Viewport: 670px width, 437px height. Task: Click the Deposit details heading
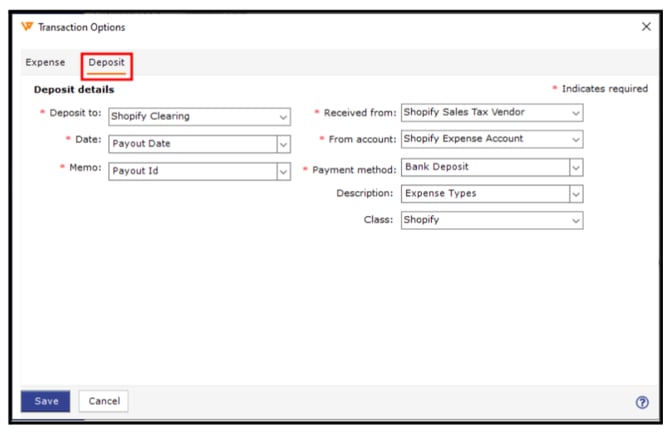tap(74, 90)
